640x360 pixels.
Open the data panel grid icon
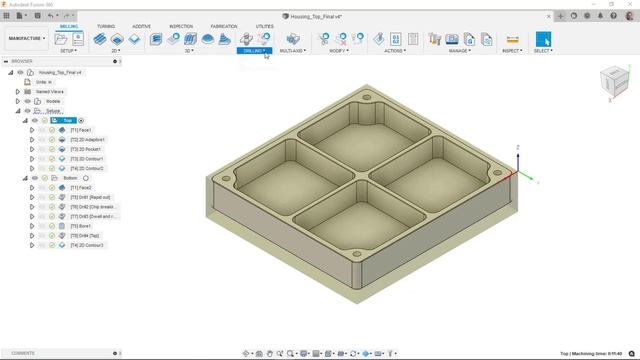pos(7,16)
